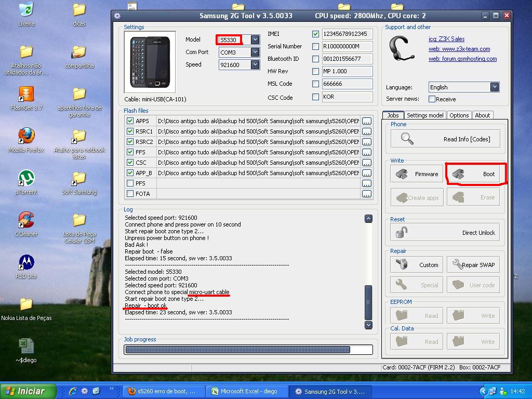Switch to the Options tab
Image resolution: width=532 pixels, height=399 pixels.
click(x=459, y=115)
